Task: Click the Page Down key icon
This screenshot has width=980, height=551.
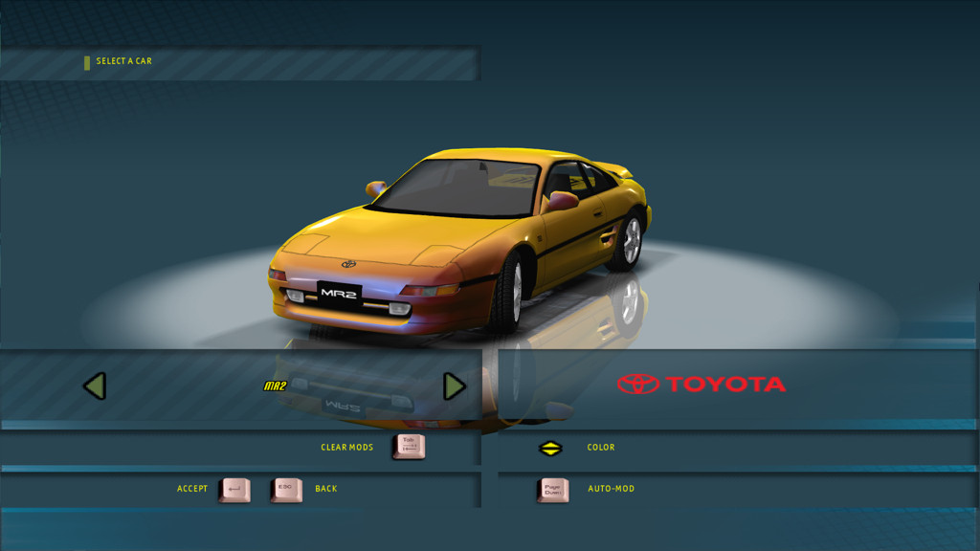Action: point(552,490)
